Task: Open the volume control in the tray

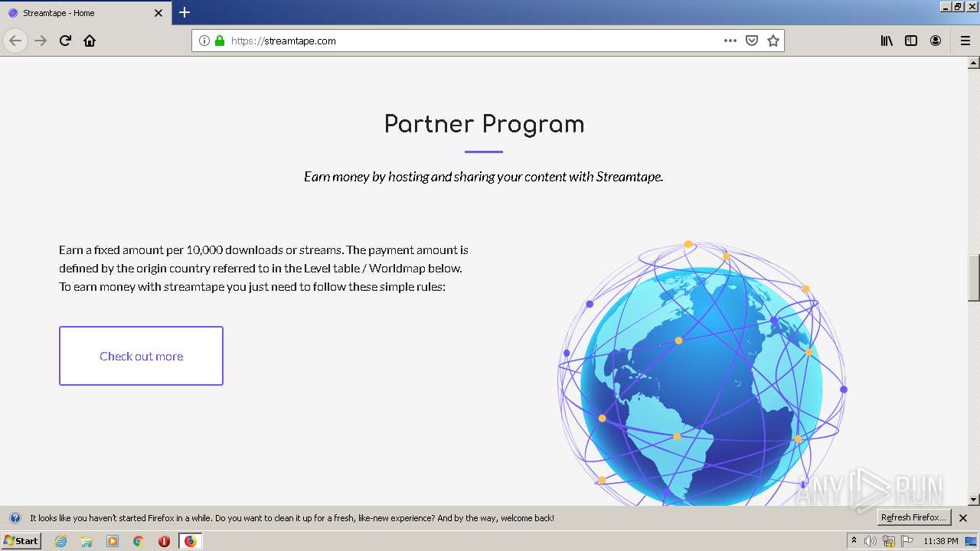Action: click(871, 541)
